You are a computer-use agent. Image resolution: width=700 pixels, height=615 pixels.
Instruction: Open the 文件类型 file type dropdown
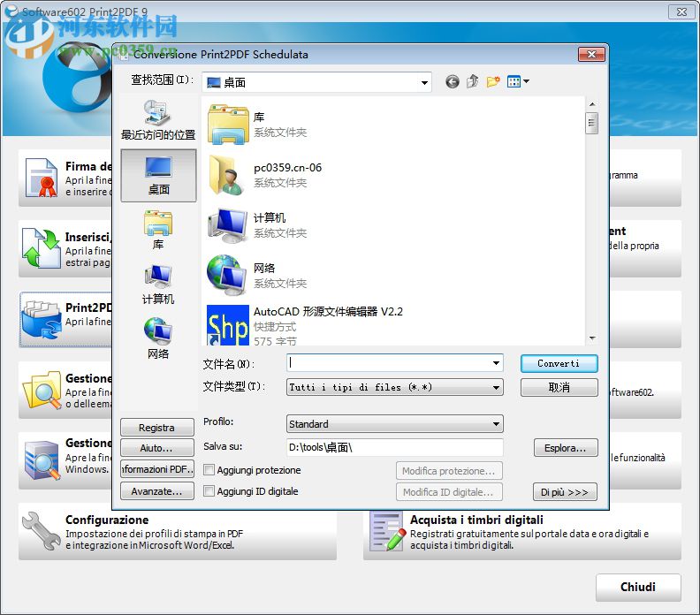point(395,387)
